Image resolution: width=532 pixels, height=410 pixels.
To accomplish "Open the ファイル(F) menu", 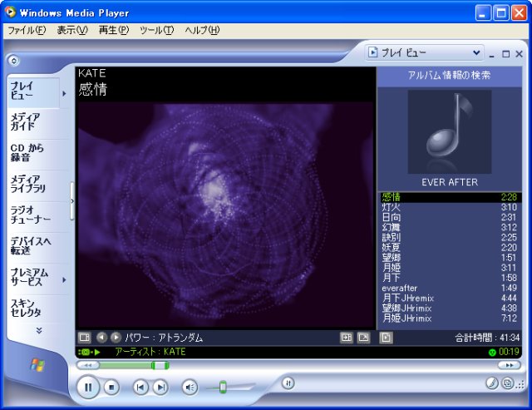I will (x=27, y=31).
